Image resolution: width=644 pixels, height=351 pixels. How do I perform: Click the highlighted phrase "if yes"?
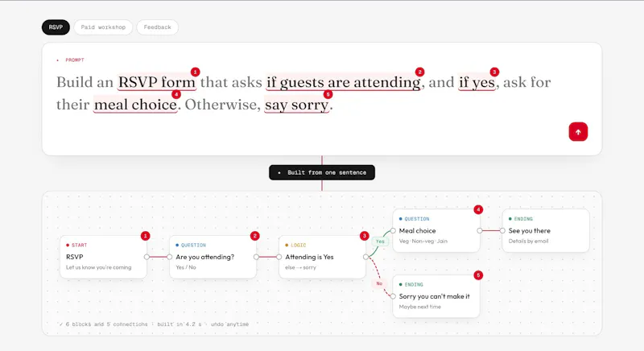477,82
